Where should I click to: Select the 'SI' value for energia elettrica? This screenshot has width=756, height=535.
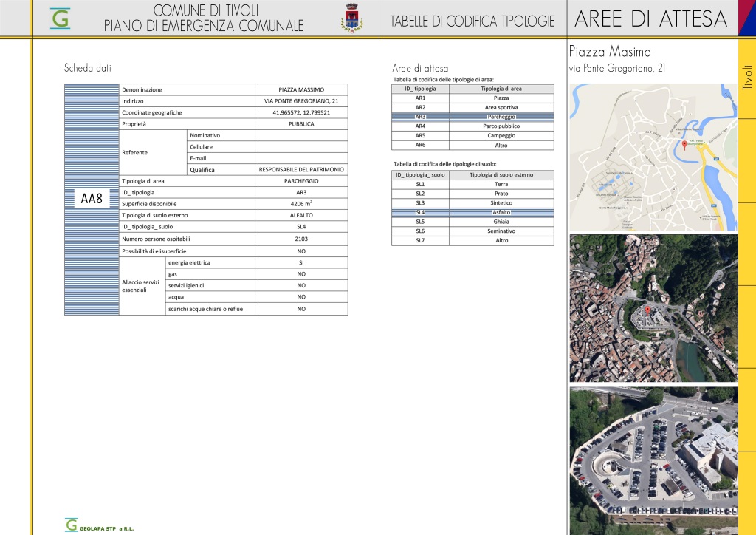click(301, 262)
